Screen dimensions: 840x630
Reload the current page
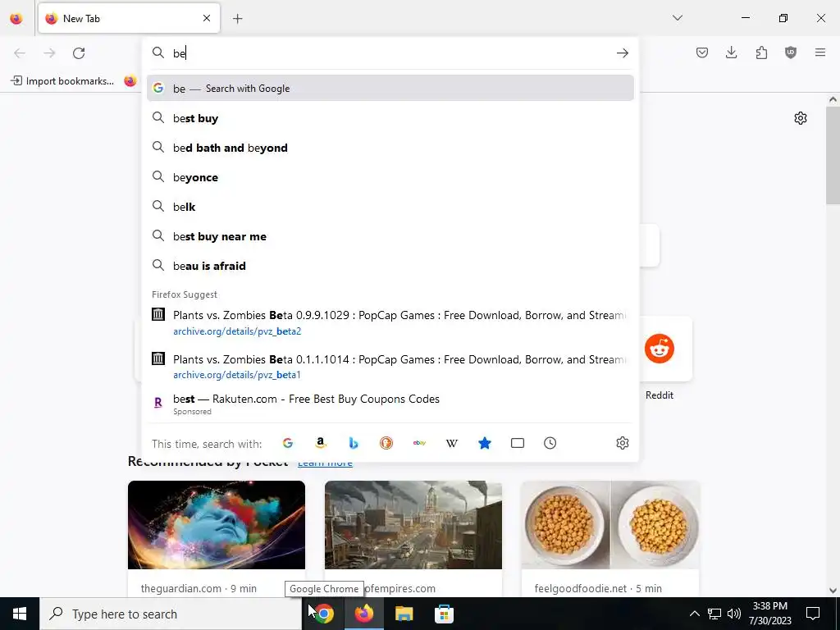pos(79,53)
